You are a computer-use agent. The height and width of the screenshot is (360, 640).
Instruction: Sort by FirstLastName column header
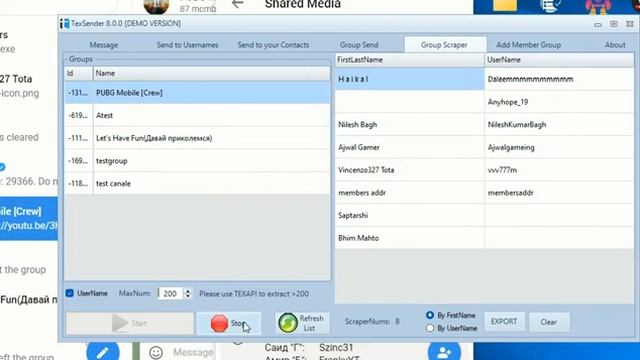point(409,60)
